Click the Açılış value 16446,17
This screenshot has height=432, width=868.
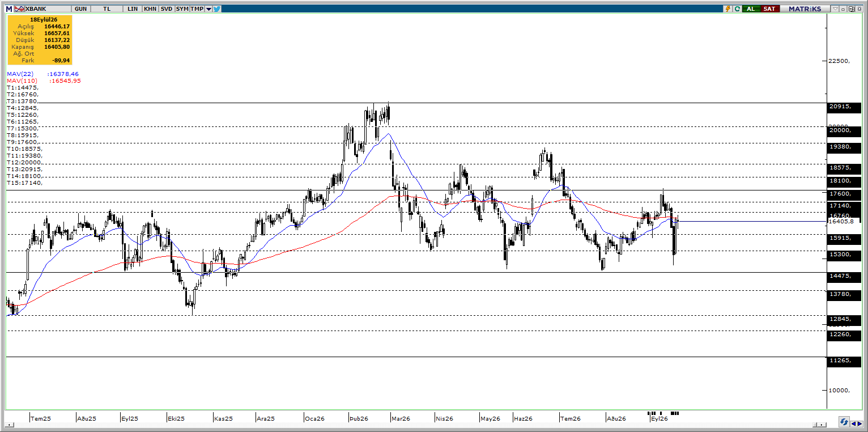point(57,26)
